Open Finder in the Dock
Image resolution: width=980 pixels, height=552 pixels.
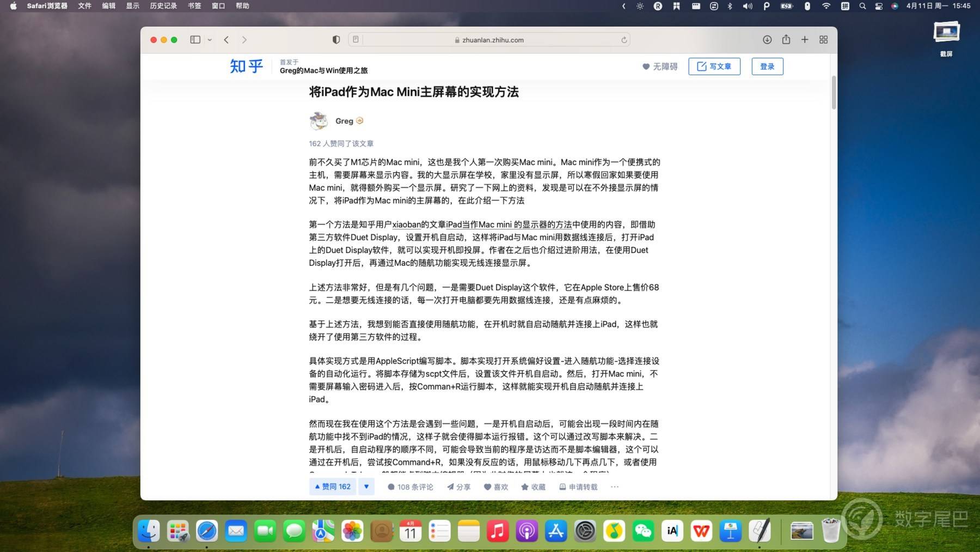tap(149, 531)
